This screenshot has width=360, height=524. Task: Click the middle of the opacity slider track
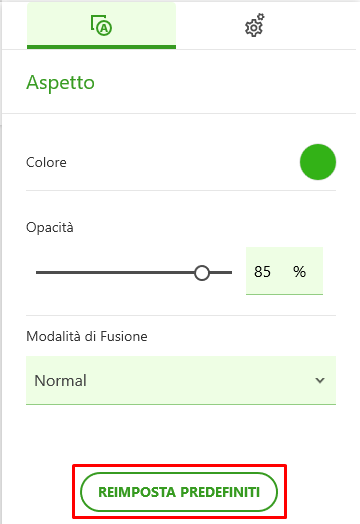coord(134,273)
